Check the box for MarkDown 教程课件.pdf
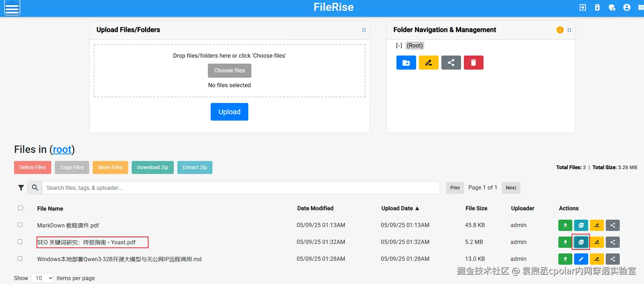644x284 pixels. pyautogui.click(x=20, y=225)
